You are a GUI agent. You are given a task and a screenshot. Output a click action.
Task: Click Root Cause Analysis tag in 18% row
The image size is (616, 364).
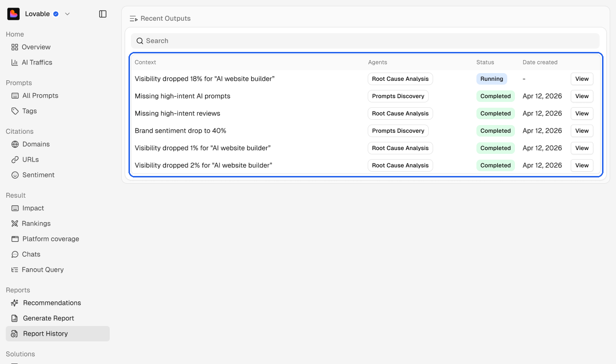[x=400, y=79]
